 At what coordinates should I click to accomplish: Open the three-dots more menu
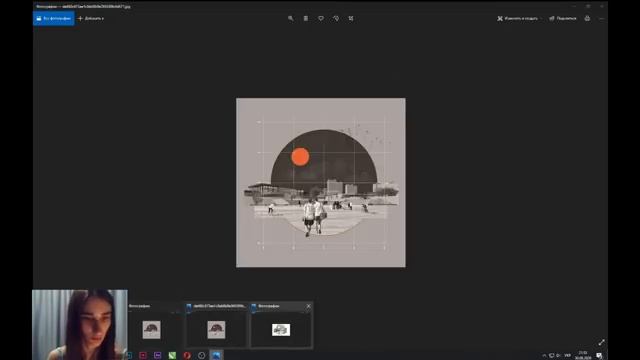point(601,18)
